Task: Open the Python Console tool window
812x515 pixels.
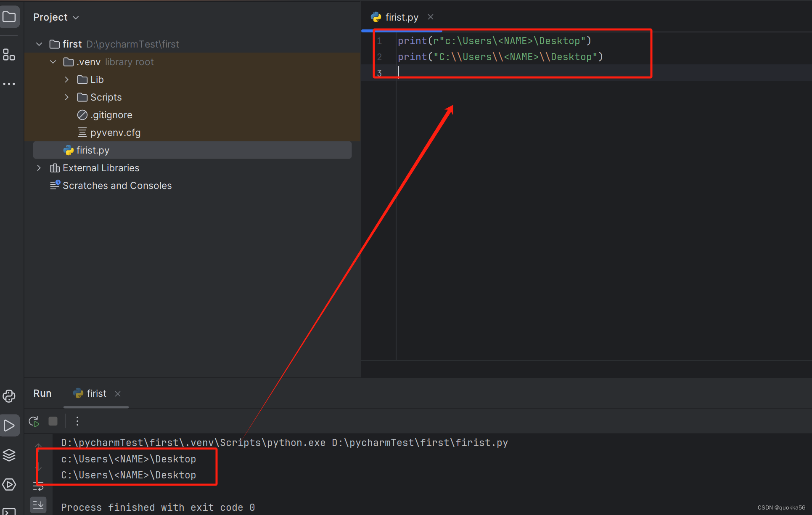Action: pyautogui.click(x=9, y=396)
